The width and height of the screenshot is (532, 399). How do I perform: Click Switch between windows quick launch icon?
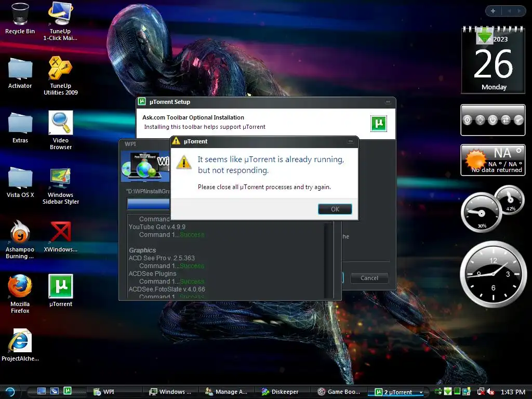pyautogui.click(x=54, y=391)
